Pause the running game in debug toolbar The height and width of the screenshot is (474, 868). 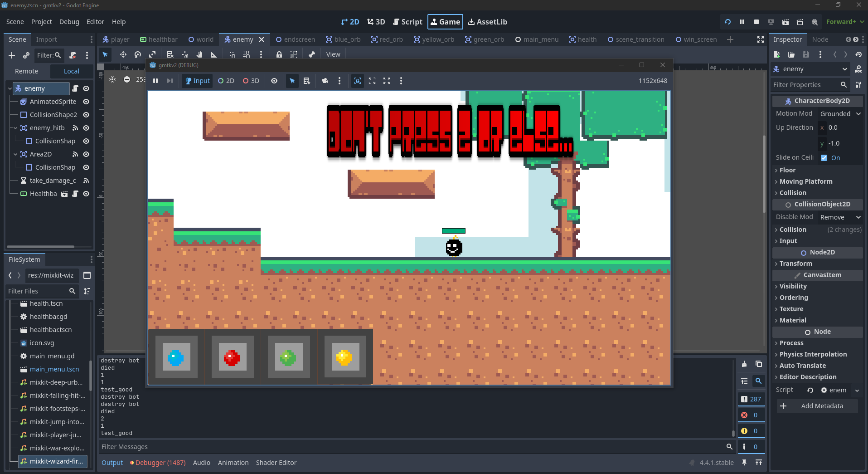pyautogui.click(x=155, y=81)
